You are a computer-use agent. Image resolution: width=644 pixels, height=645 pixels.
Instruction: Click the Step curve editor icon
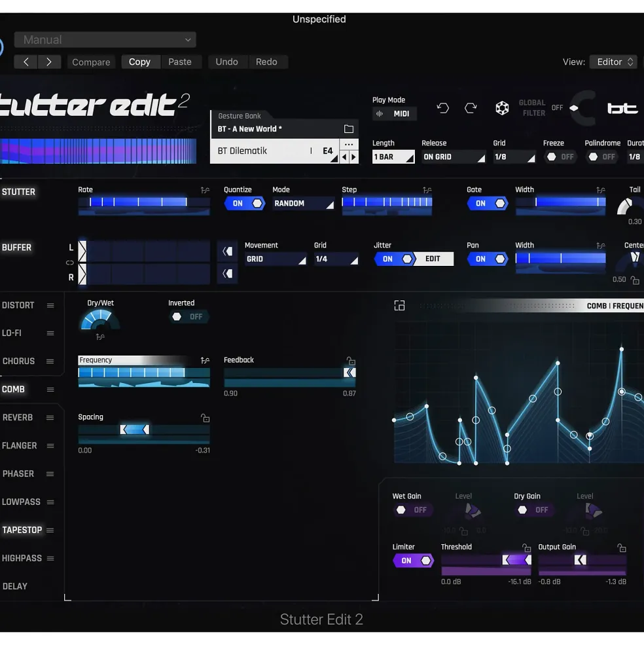tap(427, 190)
